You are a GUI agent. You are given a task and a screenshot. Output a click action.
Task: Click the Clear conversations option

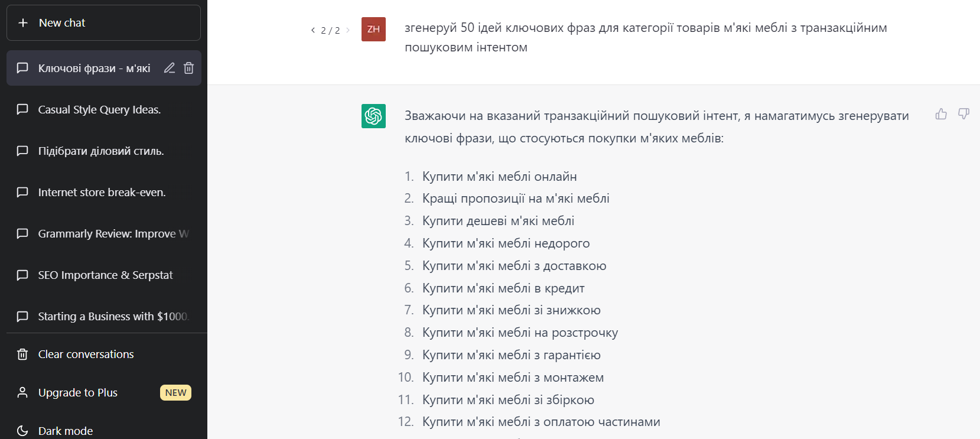[85, 354]
